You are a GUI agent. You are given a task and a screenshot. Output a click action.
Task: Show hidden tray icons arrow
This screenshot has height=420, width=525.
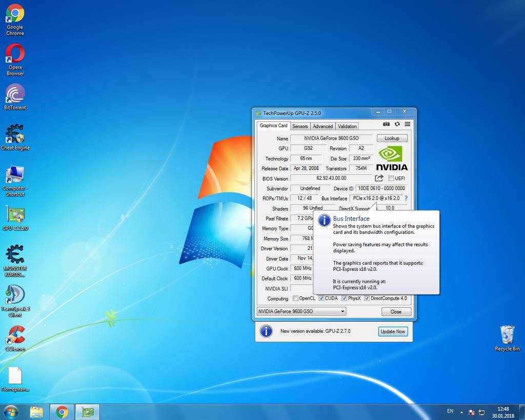click(462, 412)
